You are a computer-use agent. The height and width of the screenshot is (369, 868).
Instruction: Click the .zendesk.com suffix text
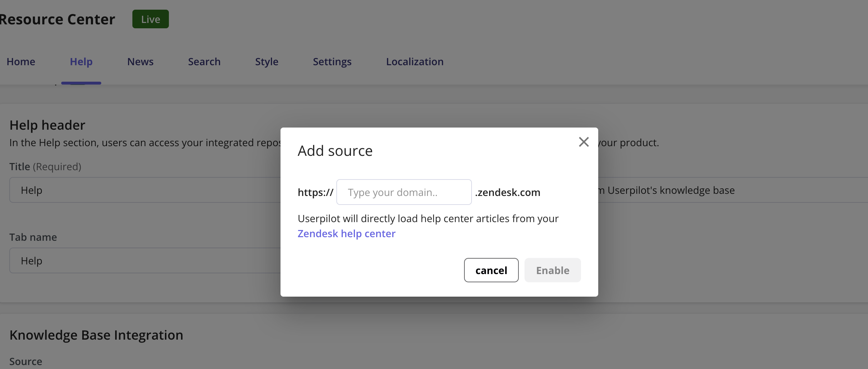[x=507, y=192]
